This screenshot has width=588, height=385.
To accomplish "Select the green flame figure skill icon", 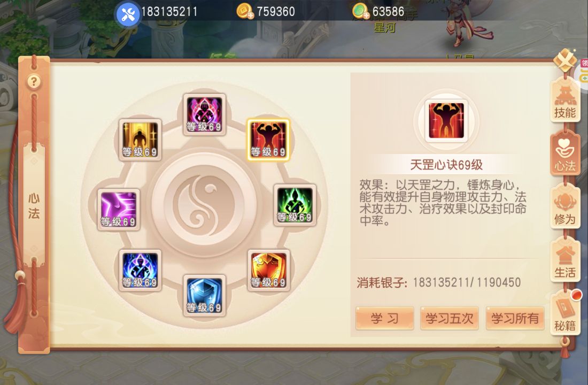I will coord(295,205).
